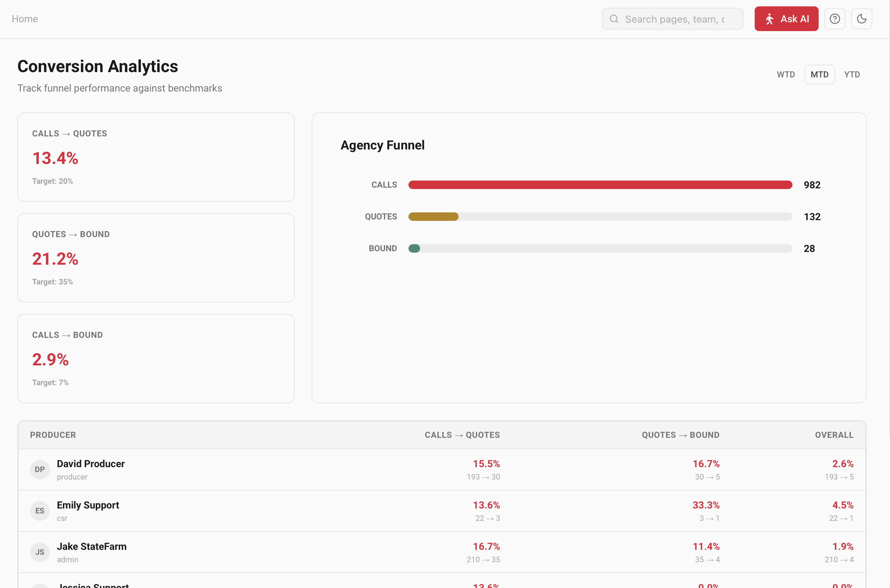Focus the search pages input field
This screenshot has width=890, height=588.
673,19
